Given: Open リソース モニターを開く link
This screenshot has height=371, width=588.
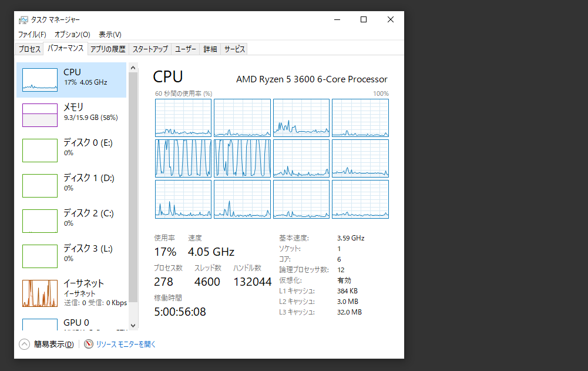Looking at the screenshot, I should 126,344.
